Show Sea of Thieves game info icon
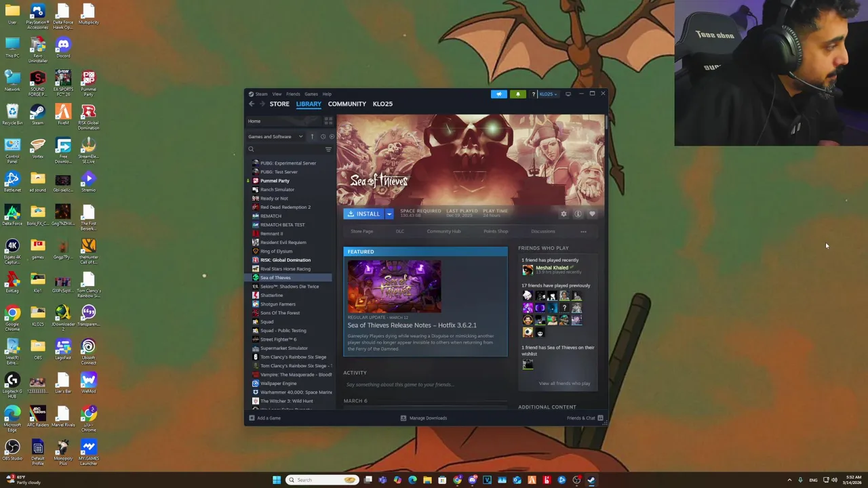This screenshot has height=488, width=868. point(578,213)
